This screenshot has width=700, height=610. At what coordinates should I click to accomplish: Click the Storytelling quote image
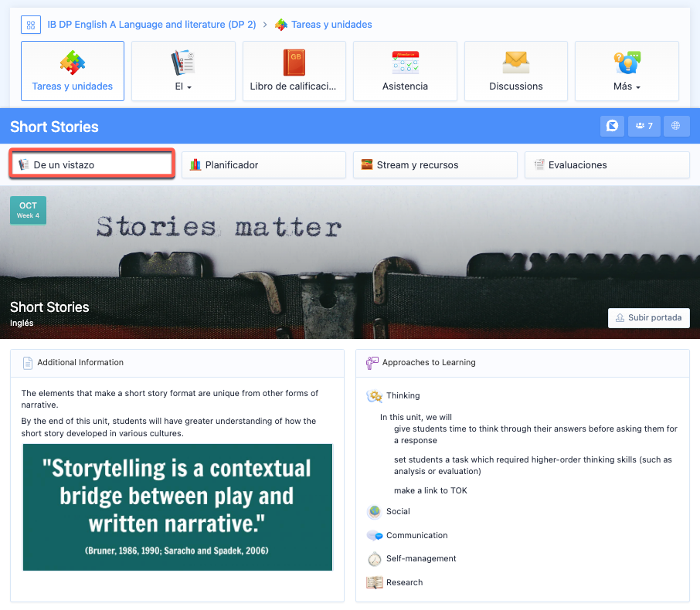click(x=177, y=507)
